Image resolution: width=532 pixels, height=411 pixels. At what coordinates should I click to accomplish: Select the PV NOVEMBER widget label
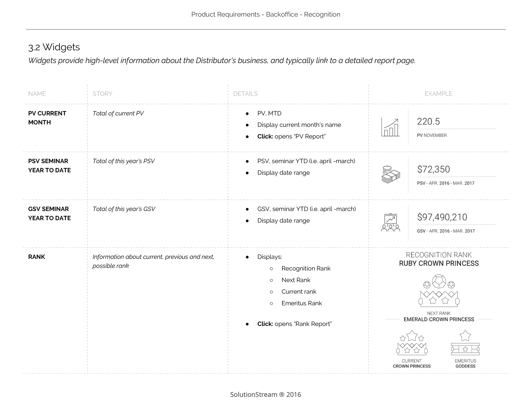point(432,135)
